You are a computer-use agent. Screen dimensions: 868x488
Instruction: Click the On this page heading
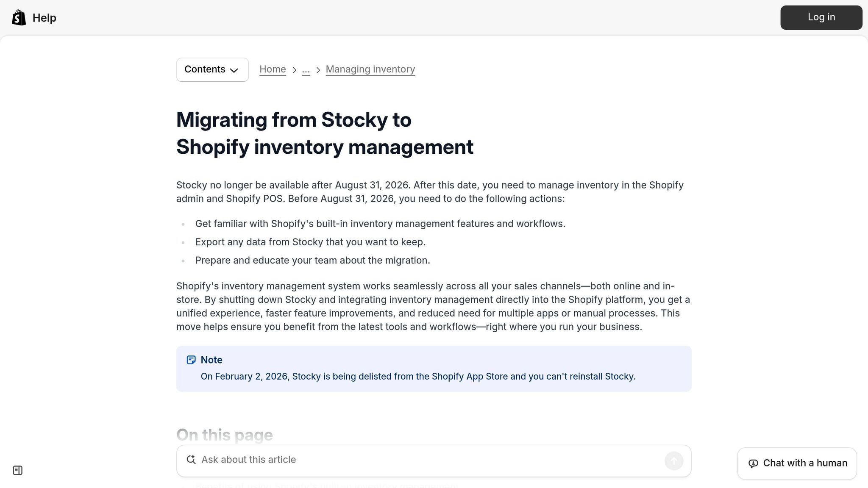tap(224, 435)
